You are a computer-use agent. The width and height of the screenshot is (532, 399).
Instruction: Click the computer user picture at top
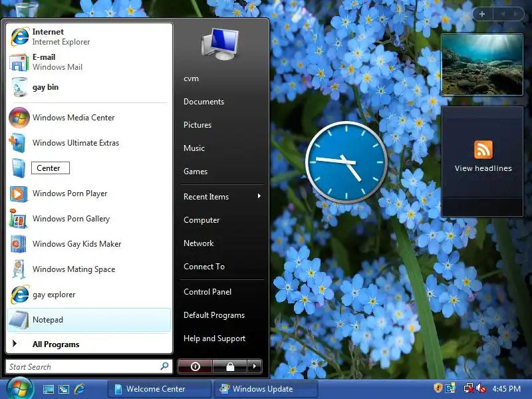coord(220,45)
